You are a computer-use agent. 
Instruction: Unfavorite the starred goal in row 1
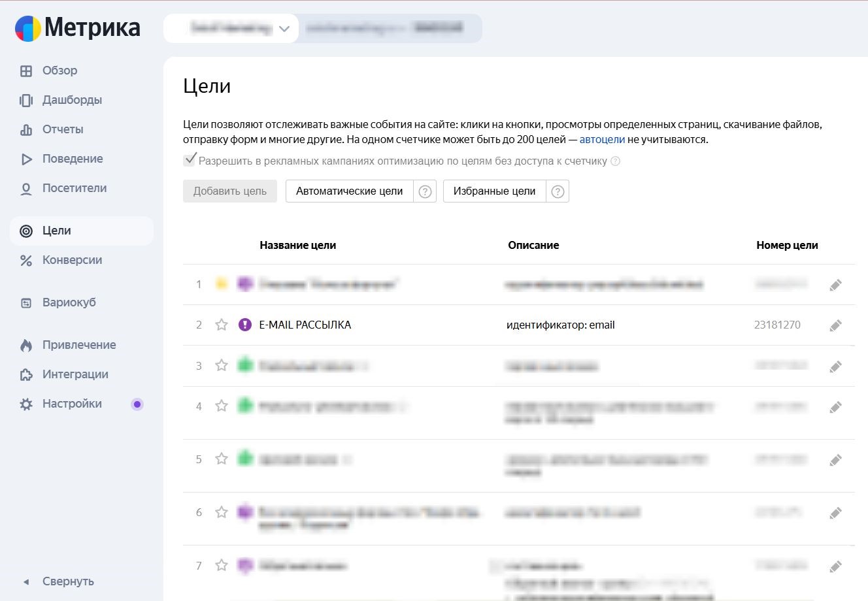pos(222,284)
